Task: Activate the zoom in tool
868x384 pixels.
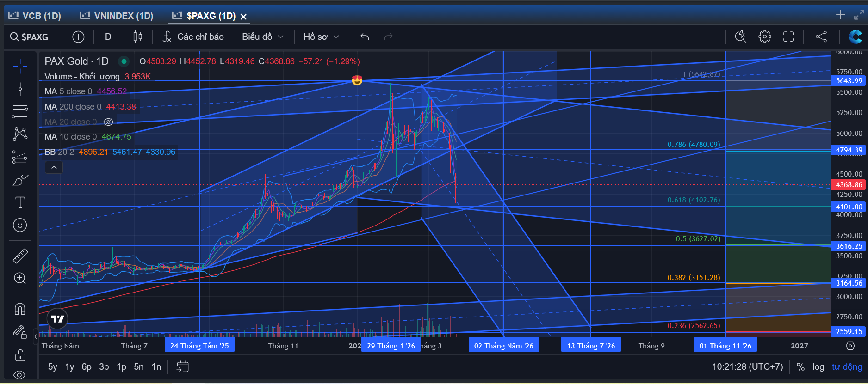Action: pyautogui.click(x=20, y=278)
